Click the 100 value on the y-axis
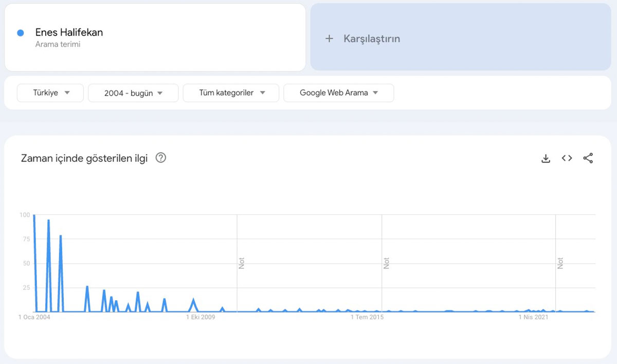This screenshot has height=364, width=617. coord(25,215)
